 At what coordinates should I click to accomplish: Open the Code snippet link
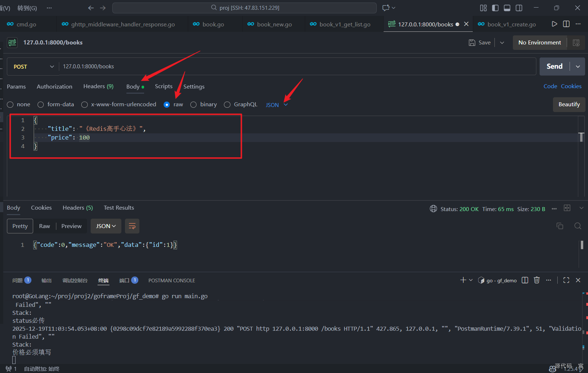coord(550,86)
